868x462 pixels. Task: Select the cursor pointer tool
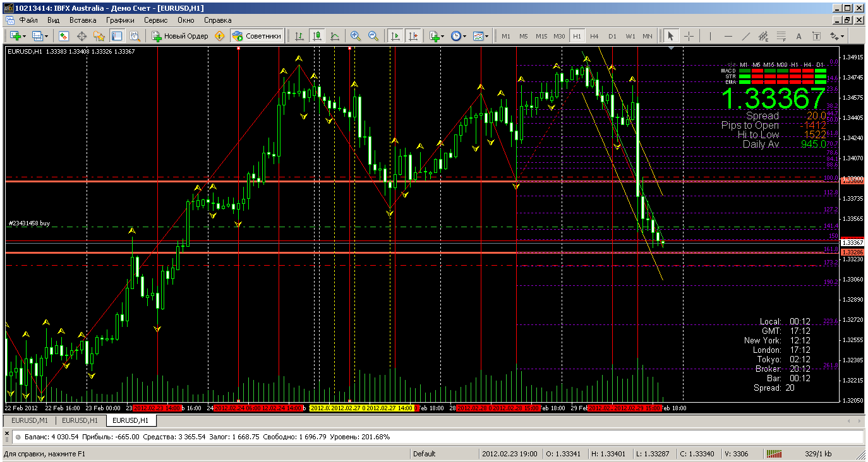[671, 36]
